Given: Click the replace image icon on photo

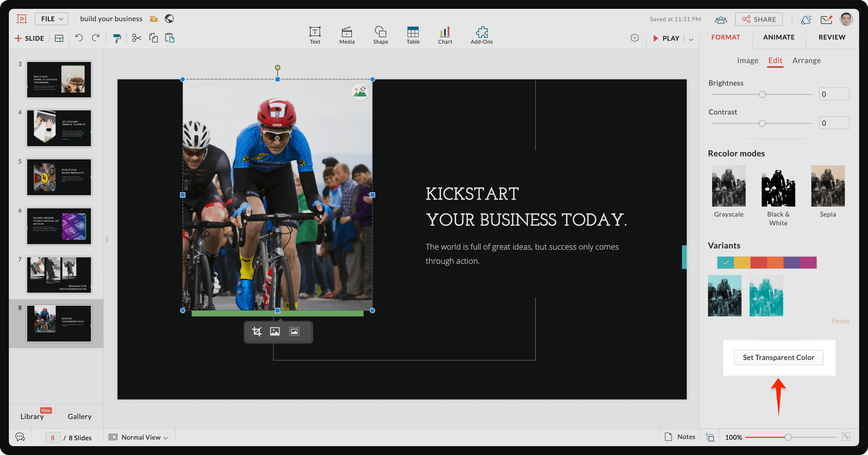Looking at the screenshot, I should 360,91.
